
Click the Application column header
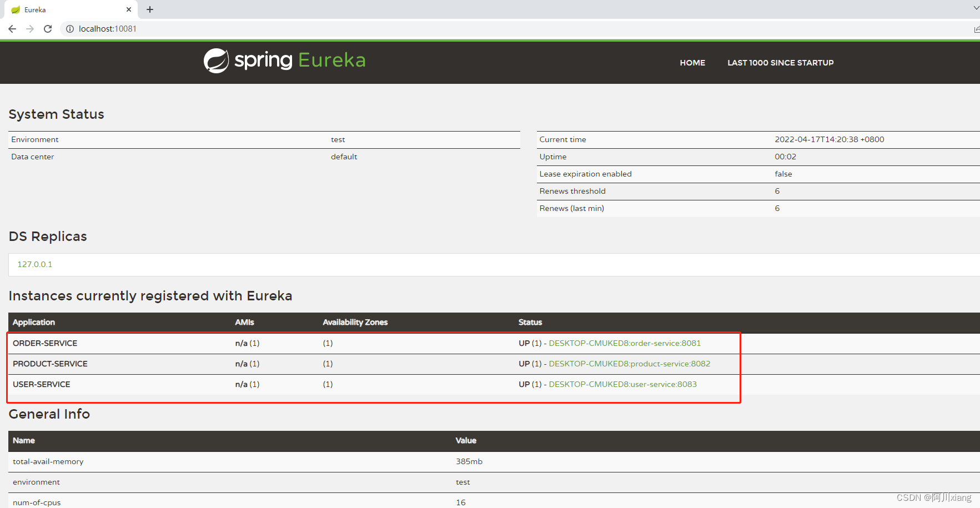click(34, 322)
